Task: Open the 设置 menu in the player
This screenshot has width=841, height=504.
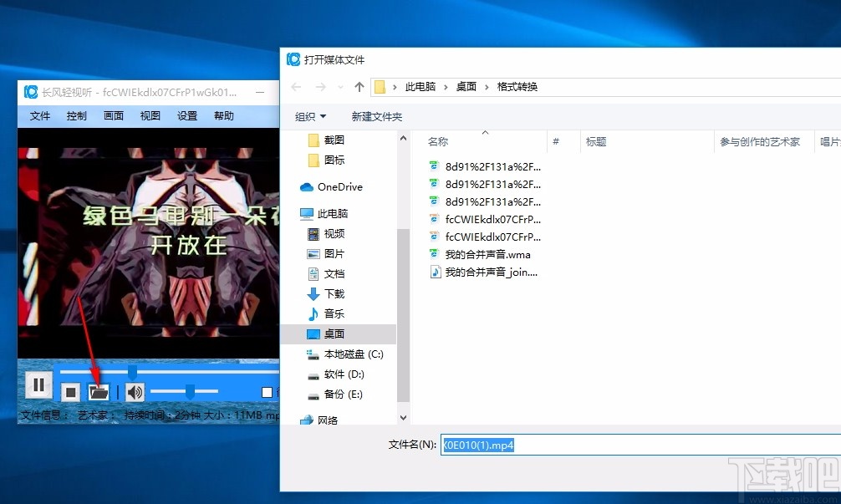Action: click(x=186, y=116)
